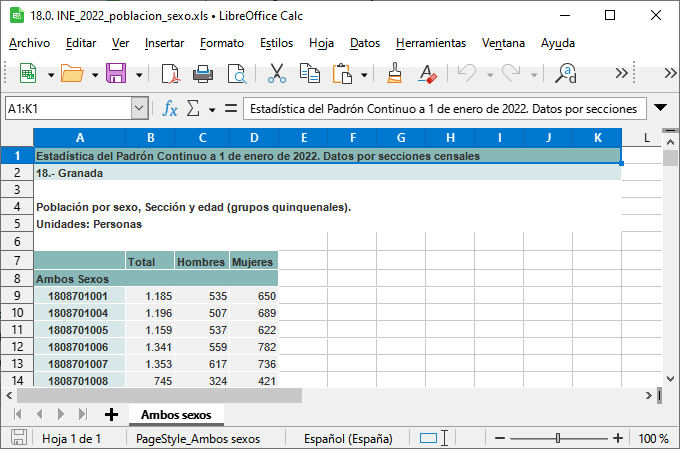This screenshot has width=680, height=449.
Task: Select column header L
Action: (x=646, y=138)
